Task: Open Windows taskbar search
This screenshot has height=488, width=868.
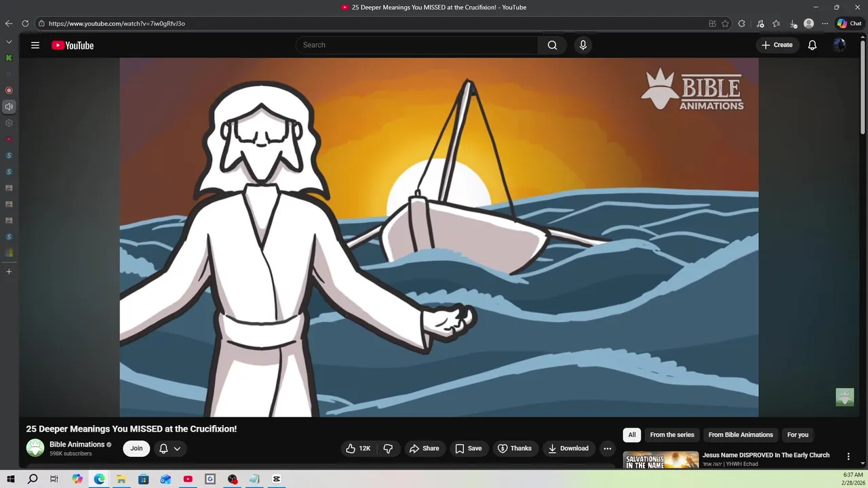Action: tap(33, 479)
